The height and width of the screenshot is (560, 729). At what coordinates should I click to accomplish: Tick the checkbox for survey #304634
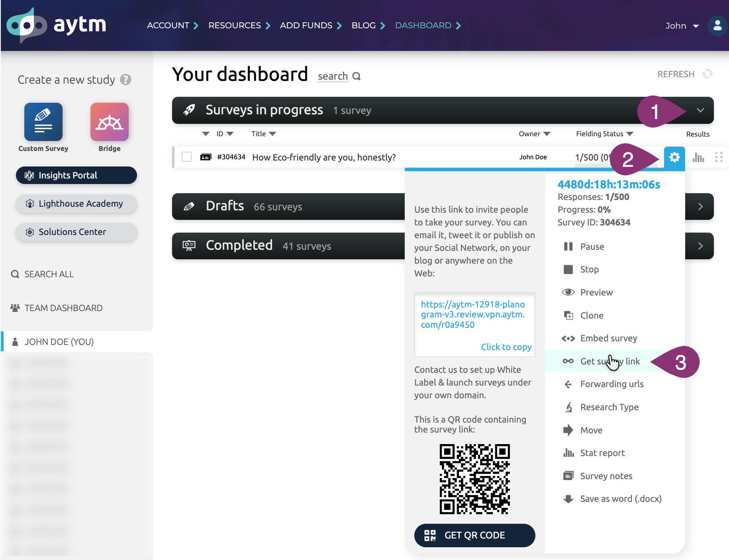(x=186, y=157)
